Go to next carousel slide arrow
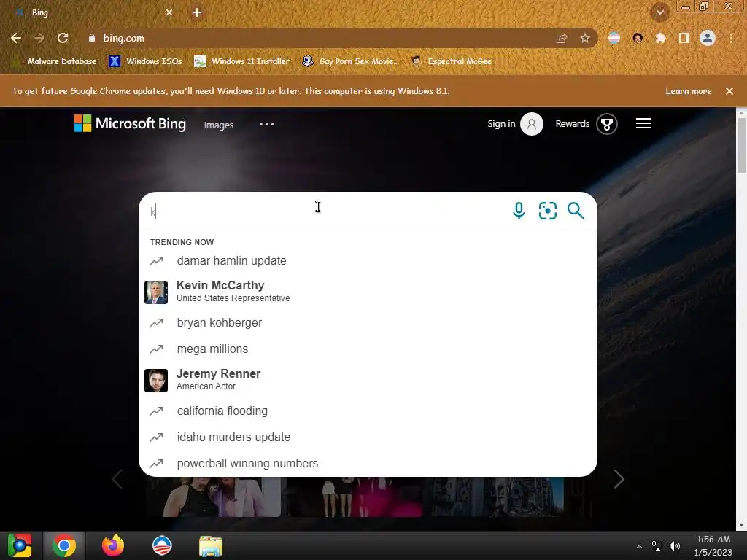The width and height of the screenshot is (747, 560). (x=619, y=479)
